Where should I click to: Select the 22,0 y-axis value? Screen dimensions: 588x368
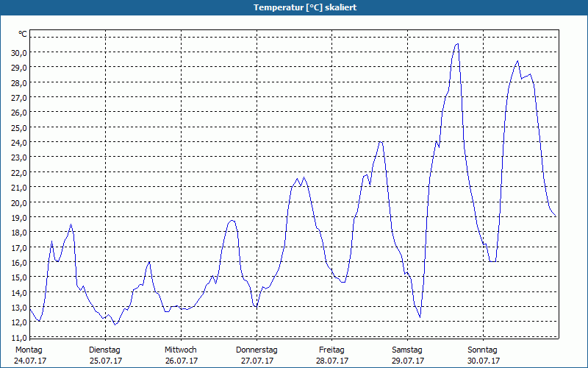click(x=19, y=173)
